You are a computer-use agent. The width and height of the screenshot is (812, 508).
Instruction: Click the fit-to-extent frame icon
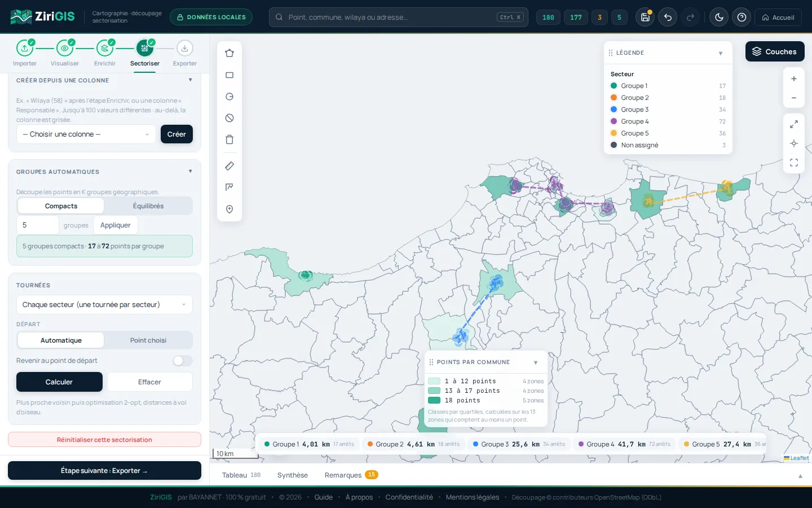[x=794, y=163]
